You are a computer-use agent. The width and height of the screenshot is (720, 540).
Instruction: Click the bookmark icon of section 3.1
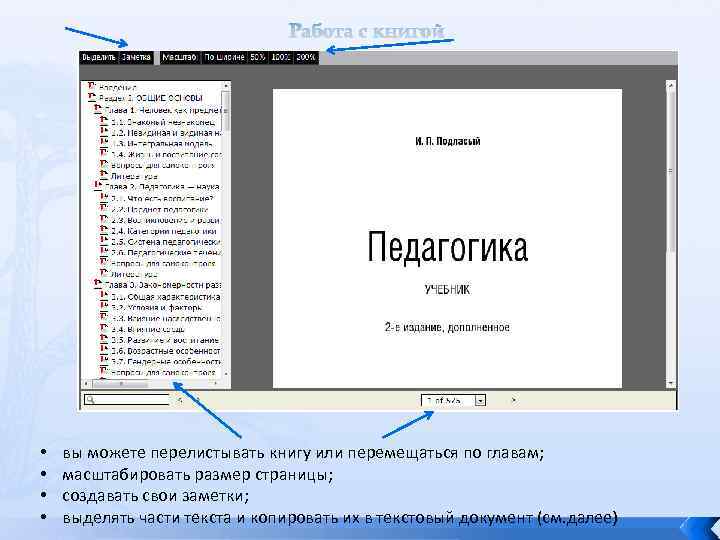104,296
